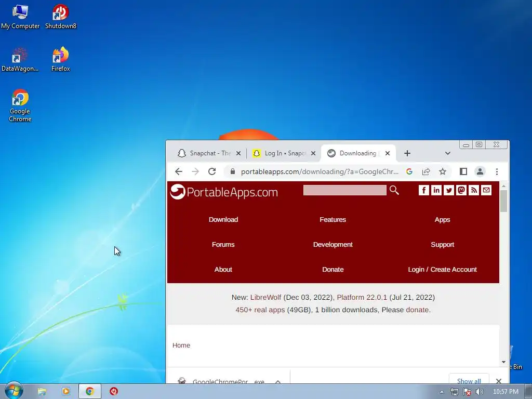Click the forward navigation arrow
This screenshot has height=399, width=532.
tap(195, 171)
